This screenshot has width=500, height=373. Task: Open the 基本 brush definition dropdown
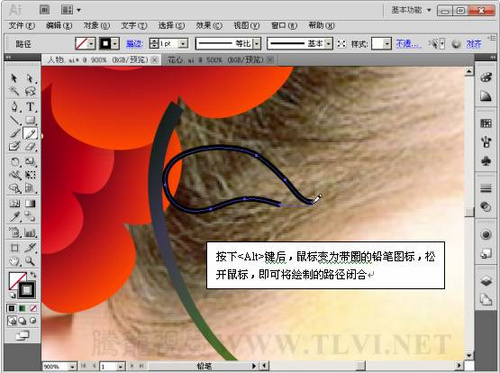(328, 44)
